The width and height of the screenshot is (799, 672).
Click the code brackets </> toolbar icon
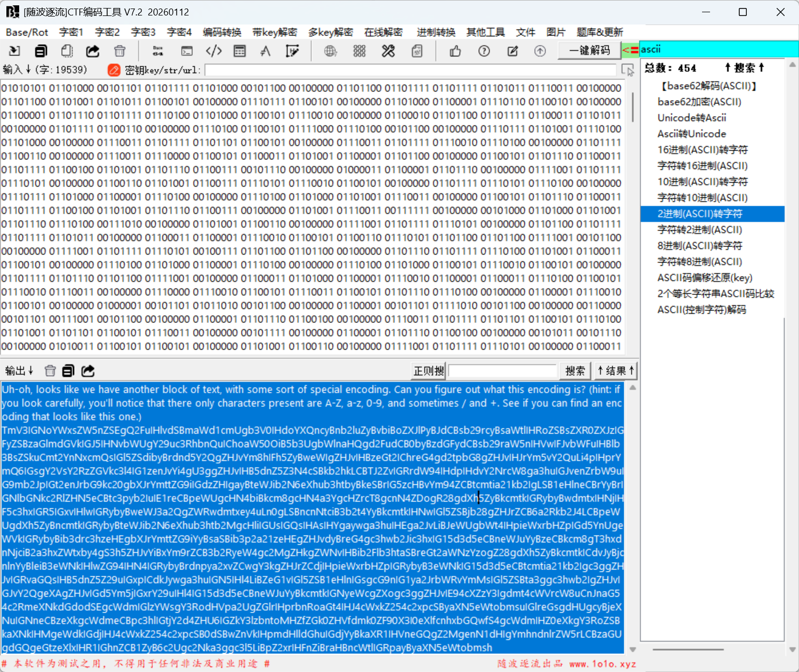click(x=214, y=51)
